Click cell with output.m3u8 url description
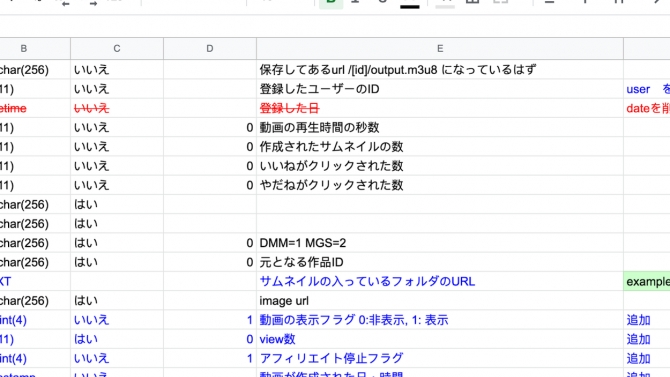The width and height of the screenshot is (670, 377). click(x=440, y=70)
